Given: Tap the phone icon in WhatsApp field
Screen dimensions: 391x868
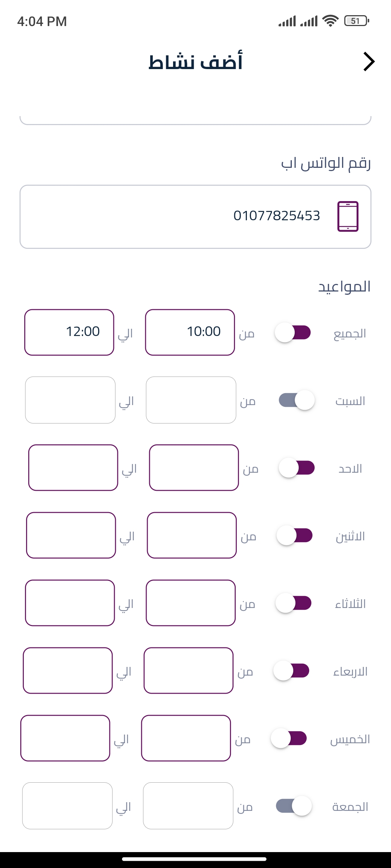Looking at the screenshot, I should [348, 216].
